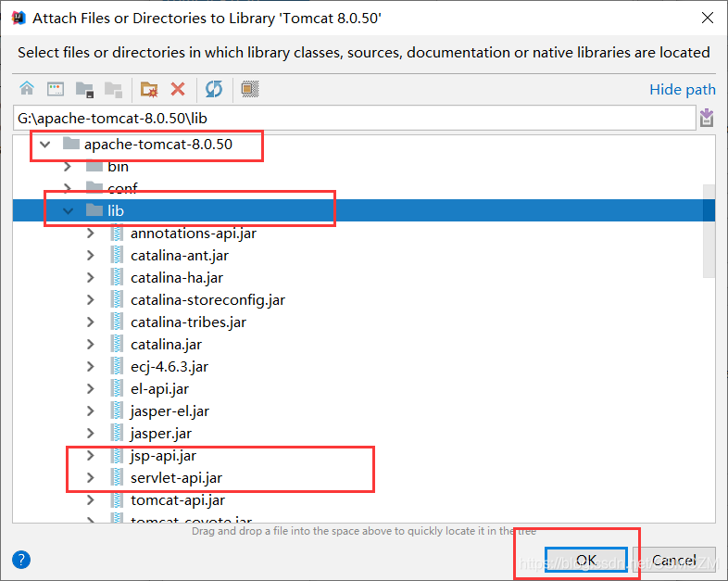The width and height of the screenshot is (728, 581).
Task: Select el-api.jar
Action: point(159,389)
